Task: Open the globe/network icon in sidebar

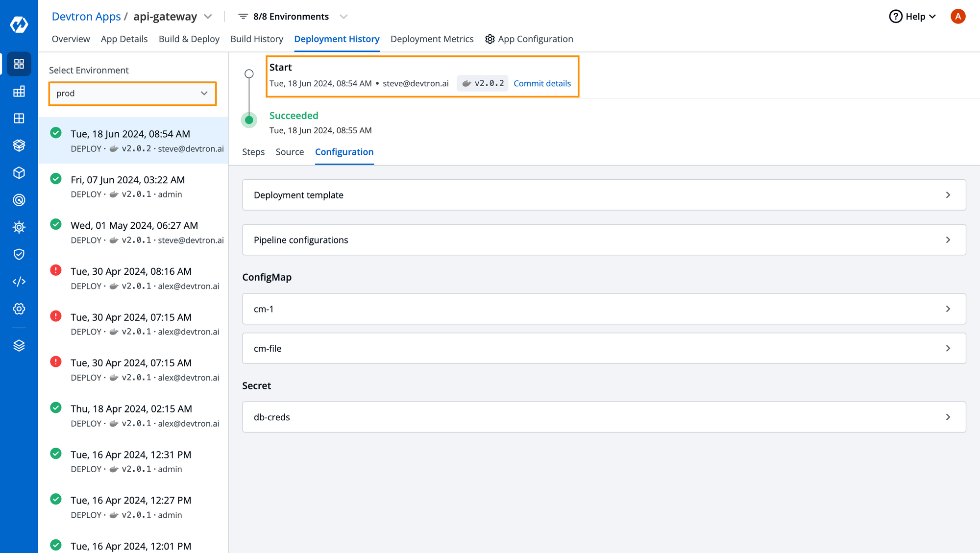Action: 19,200
